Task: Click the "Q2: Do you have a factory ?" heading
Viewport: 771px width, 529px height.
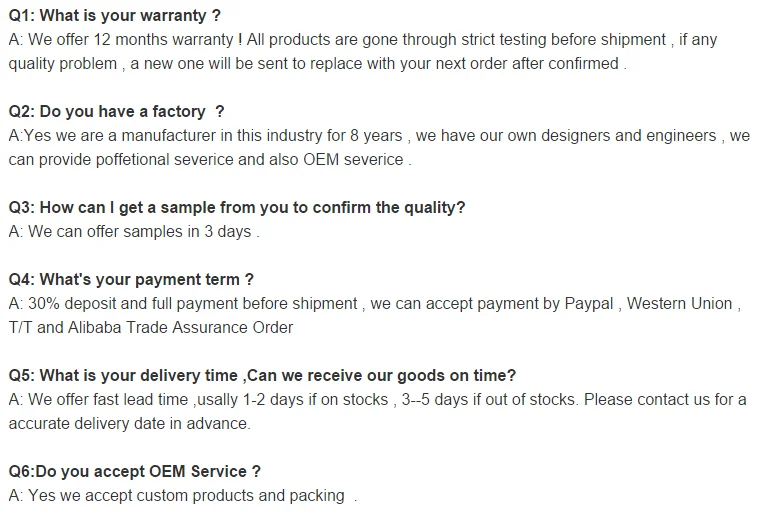Action: point(116,112)
